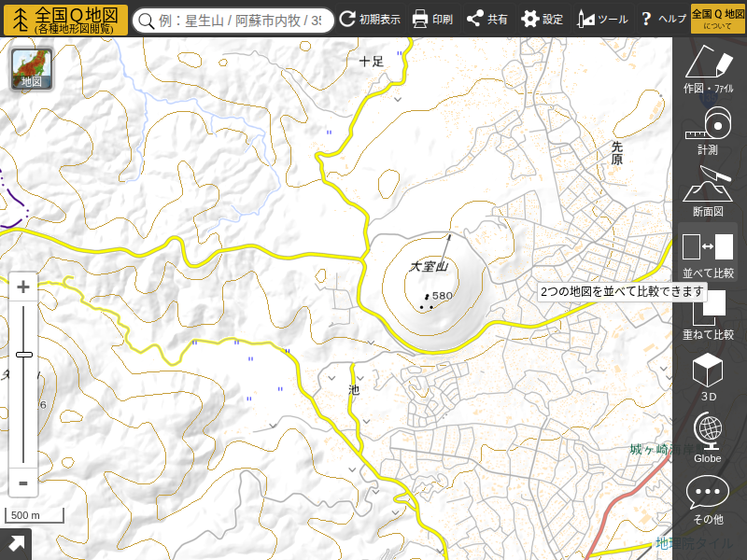Open the 地図 map layer selector

pos(32,70)
